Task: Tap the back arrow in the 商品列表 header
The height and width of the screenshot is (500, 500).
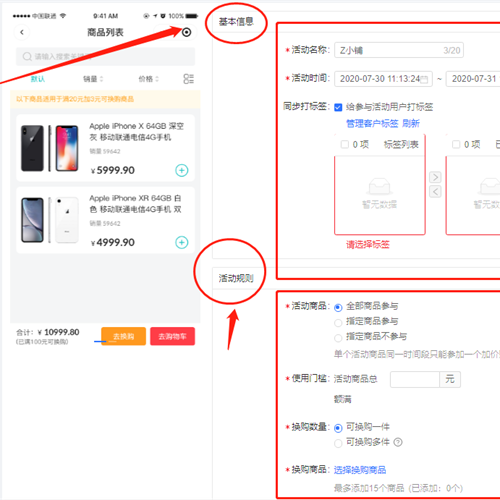Action: point(22,32)
